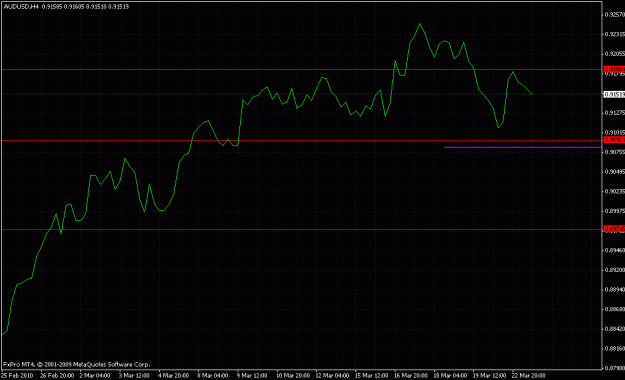Click the 0.91275 price axis label
This screenshot has width=625, height=380.
615,113
